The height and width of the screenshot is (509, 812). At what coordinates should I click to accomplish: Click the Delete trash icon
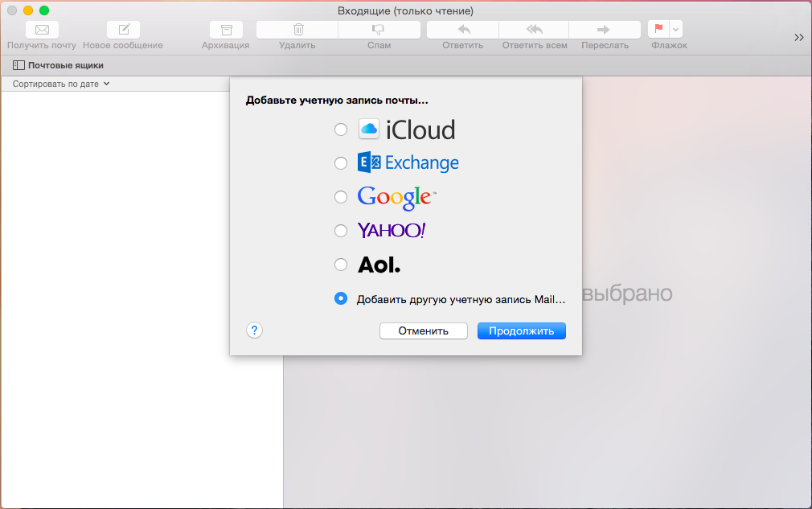297,30
